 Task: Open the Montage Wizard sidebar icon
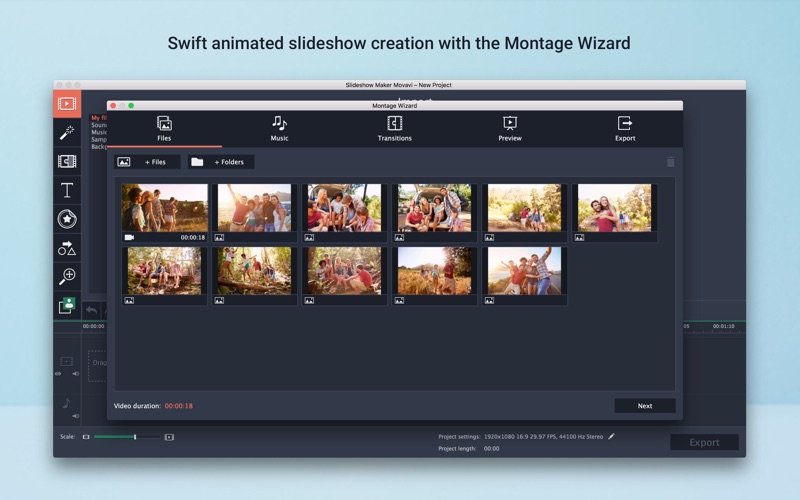click(x=67, y=305)
